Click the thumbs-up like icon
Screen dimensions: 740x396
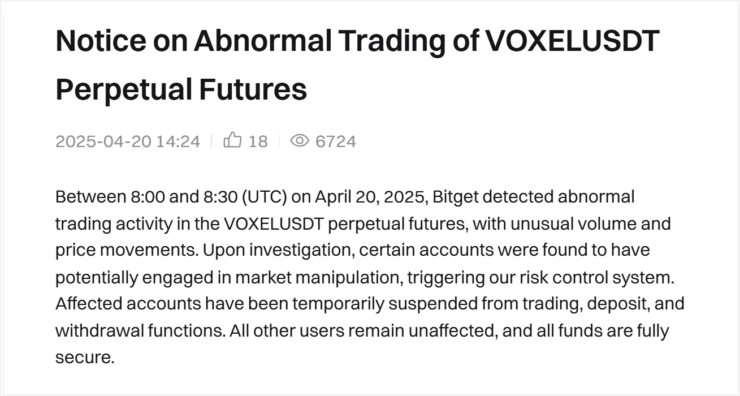coord(232,140)
